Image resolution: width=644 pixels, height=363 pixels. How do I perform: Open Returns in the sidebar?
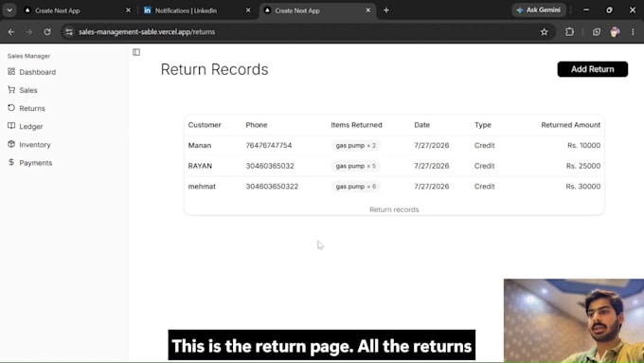click(x=32, y=108)
